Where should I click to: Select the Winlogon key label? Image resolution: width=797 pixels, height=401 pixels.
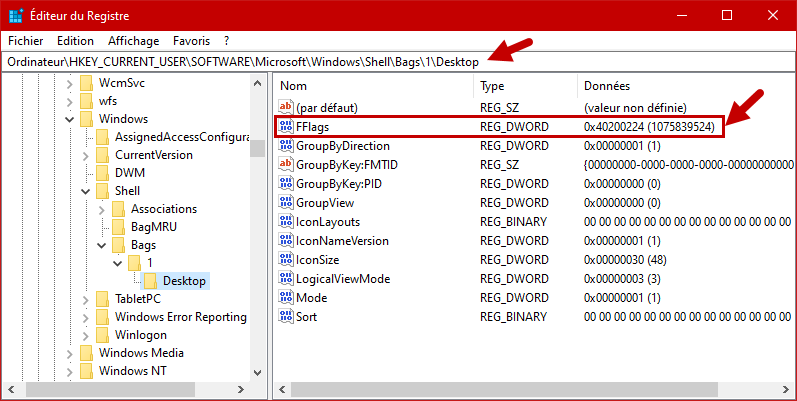point(141,335)
